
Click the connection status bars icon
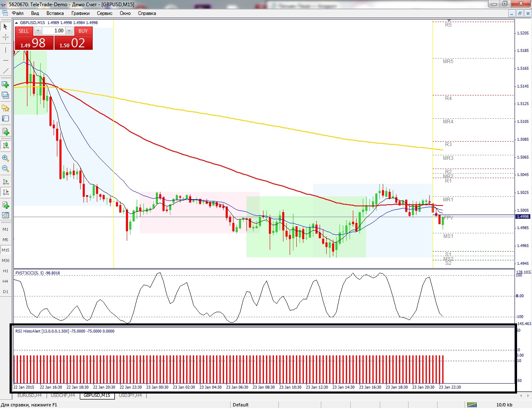click(x=471, y=405)
